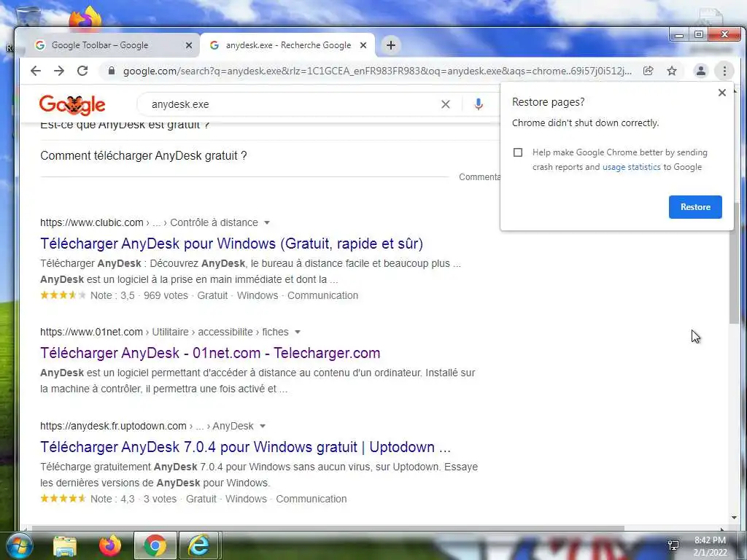Screen dimensions: 747x560
Task: Enable sending crash reports to Google checkbox
Action: (x=518, y=152)
